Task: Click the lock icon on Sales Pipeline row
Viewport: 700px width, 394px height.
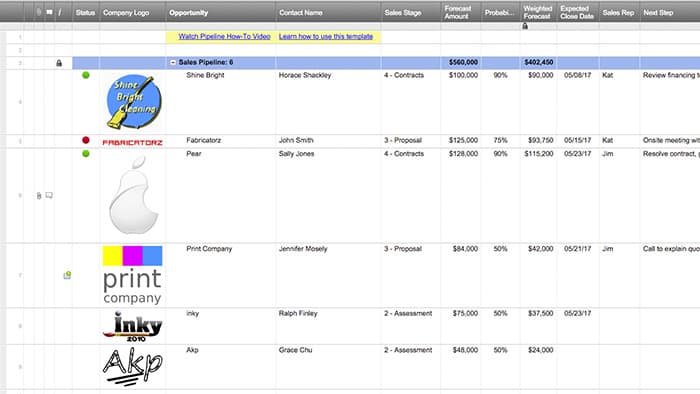Action: pyautogui.click(x=59, y=63)
